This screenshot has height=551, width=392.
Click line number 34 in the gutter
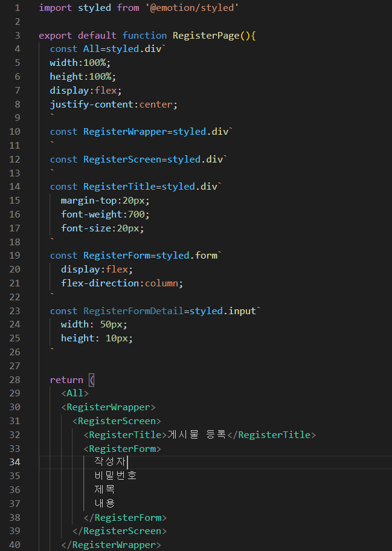pos(14,462)
